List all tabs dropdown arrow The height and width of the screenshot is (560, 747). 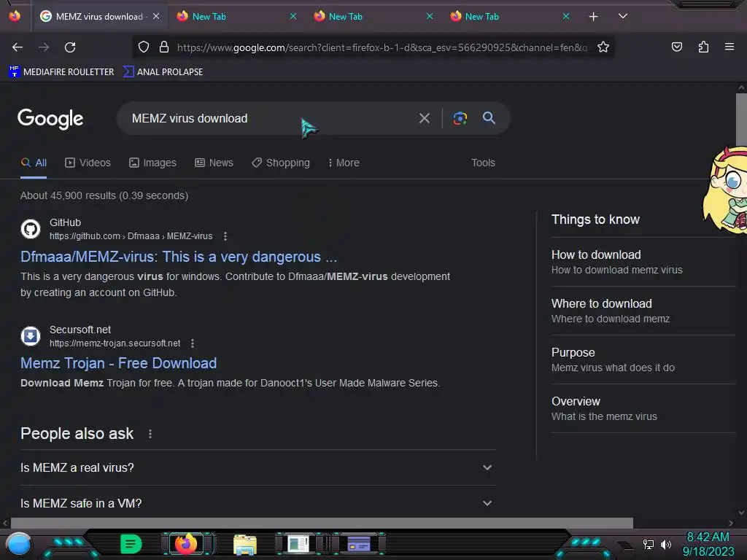(623, 16)
